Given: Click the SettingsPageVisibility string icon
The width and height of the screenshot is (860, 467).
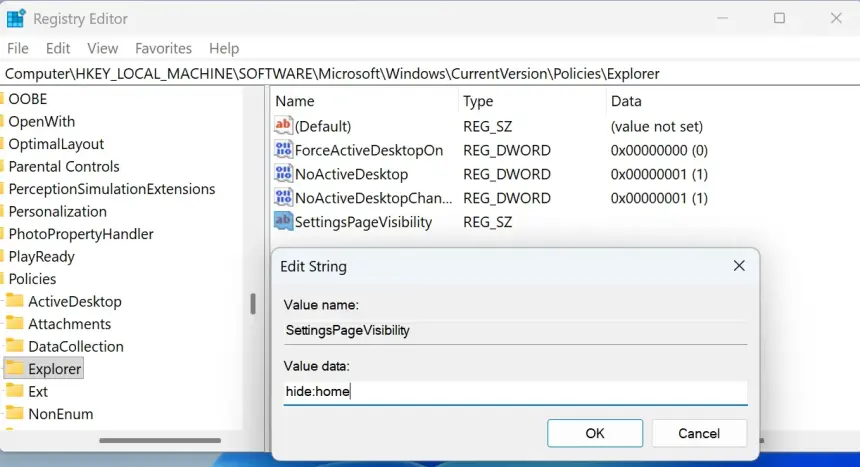Looking at the screenshot, I should pyautogui.click(x=283, y=222).
